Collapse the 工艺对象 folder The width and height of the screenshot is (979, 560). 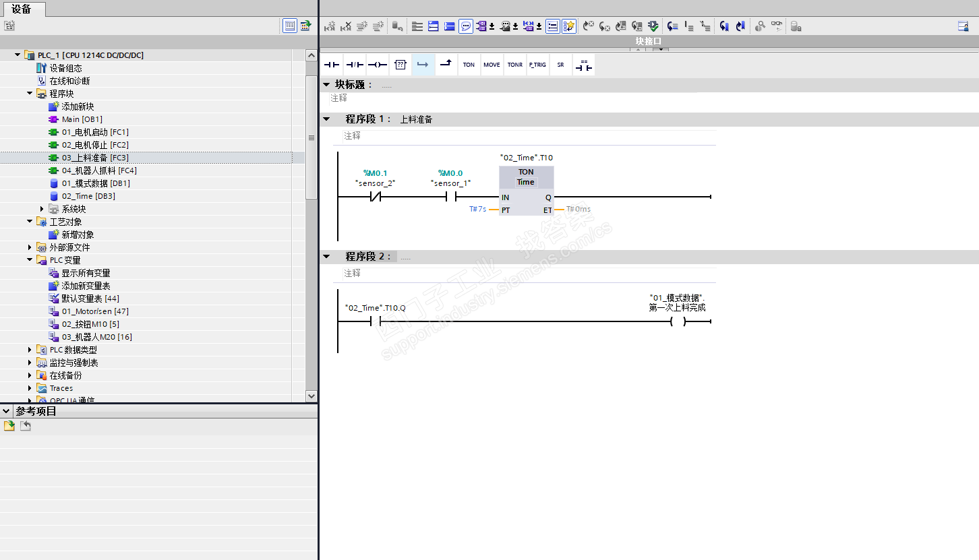point(30,222)
